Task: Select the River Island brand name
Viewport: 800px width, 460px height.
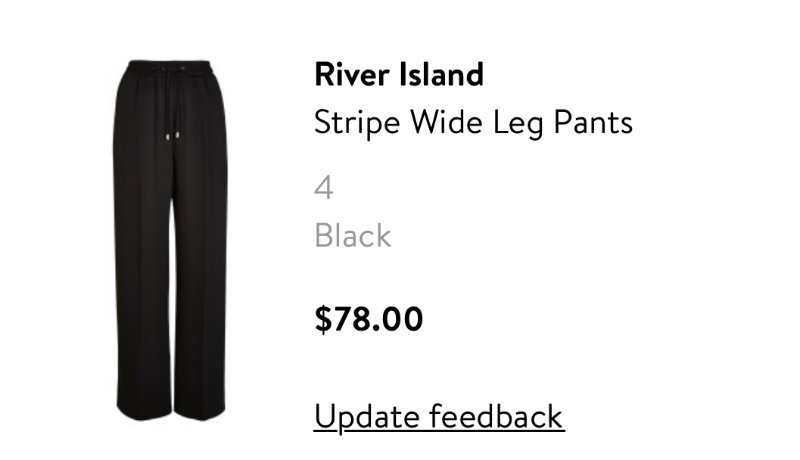Action: pyautogui.click(x=399, y=75)
